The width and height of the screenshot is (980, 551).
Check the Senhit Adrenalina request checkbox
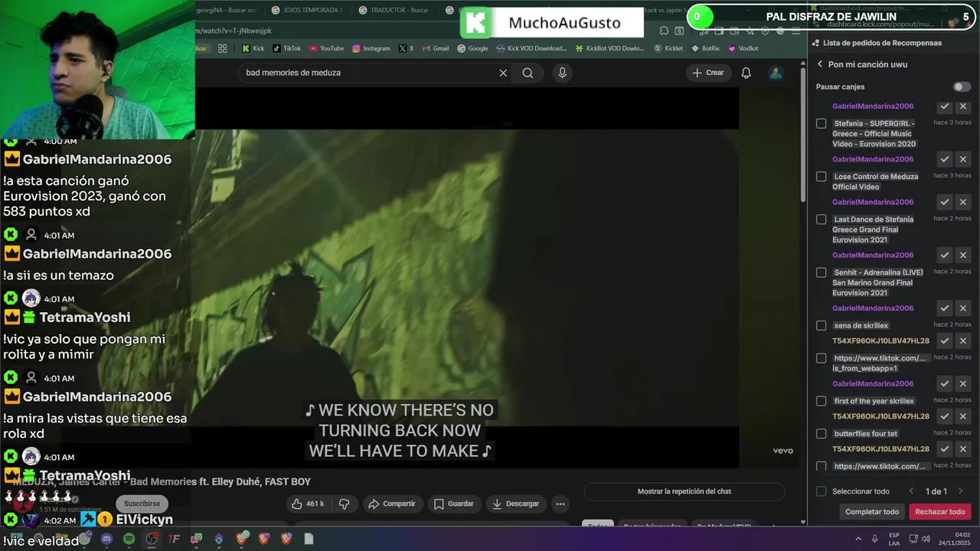[x=821, y=272]
